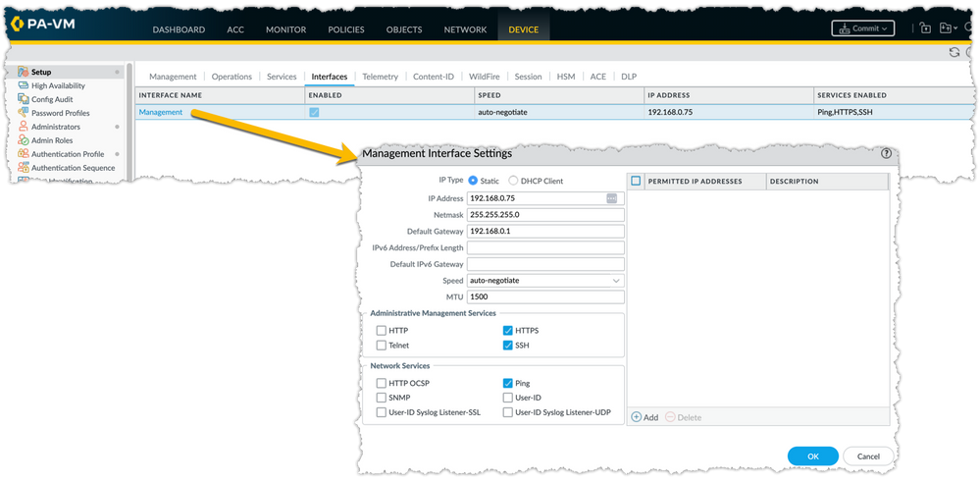The width and height of the screenshot is (980, 483).
Task: Switch to the Content-ID sub-tab
Action: [x=434, y=77]
